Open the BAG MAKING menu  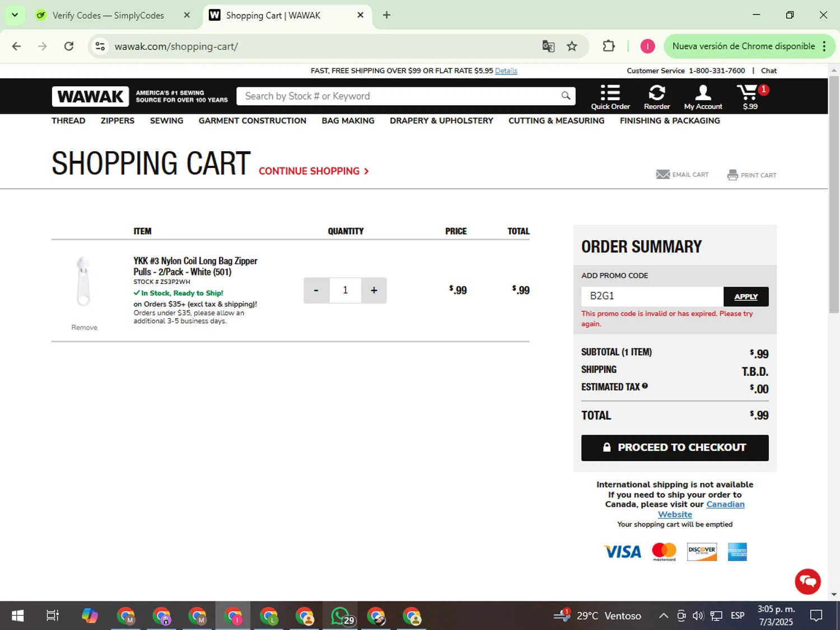pos(348,120)
